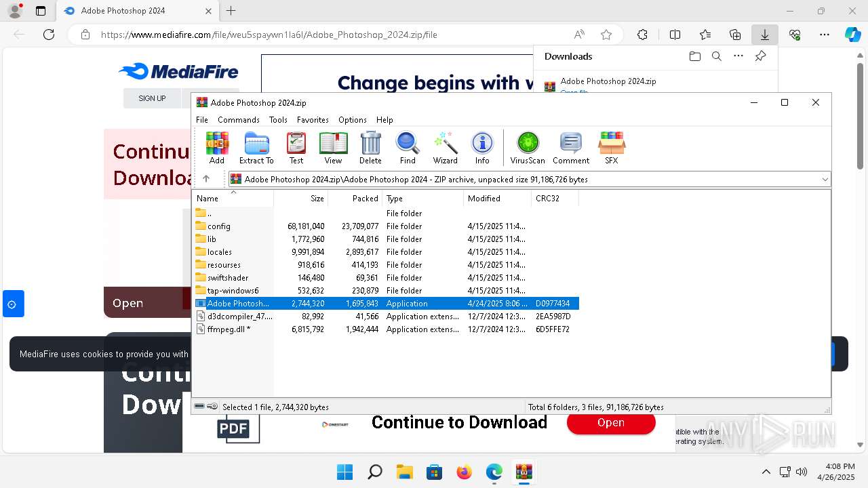Select the ffmpeg.dll file

pyautogui.click(x=387, y=329)
